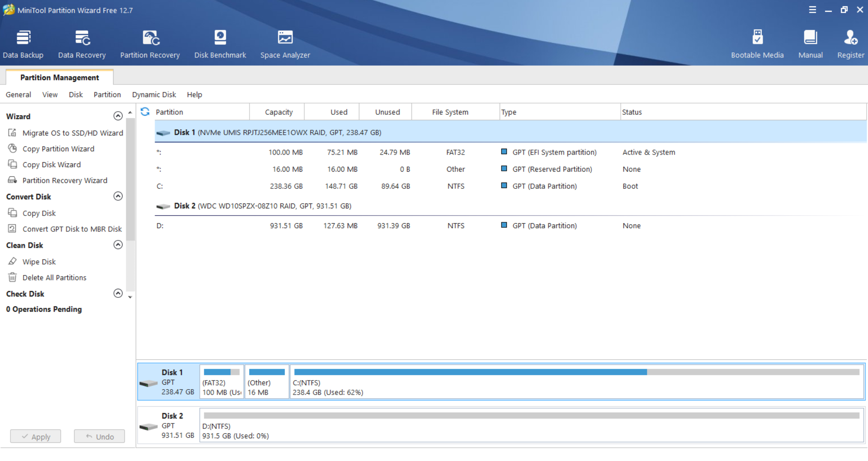
Task: Refresh the partition list
Action: [145, 112]
